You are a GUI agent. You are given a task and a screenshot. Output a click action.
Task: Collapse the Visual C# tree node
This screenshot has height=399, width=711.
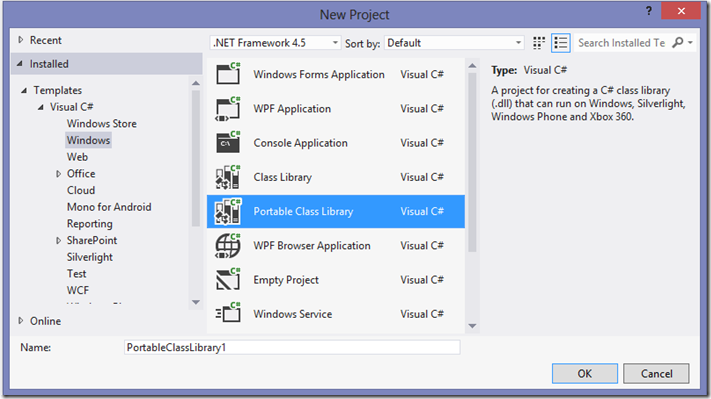click(x=41, y=107)
